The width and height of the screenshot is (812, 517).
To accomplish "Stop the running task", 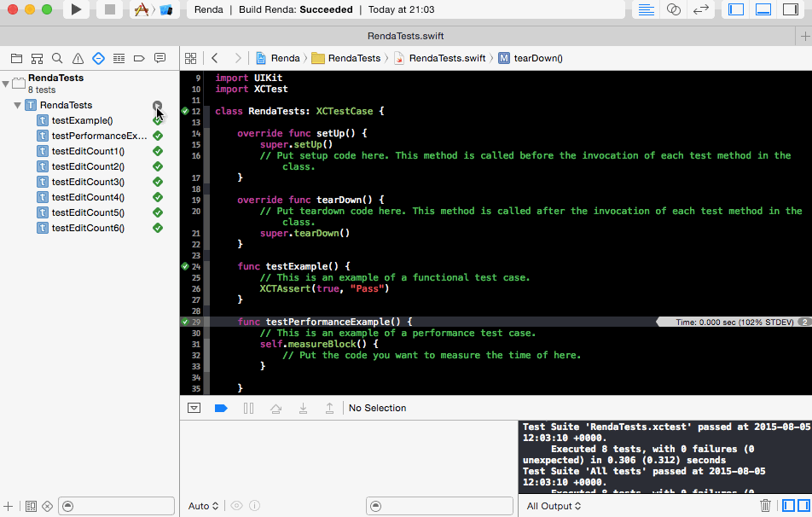I will 110,9.
